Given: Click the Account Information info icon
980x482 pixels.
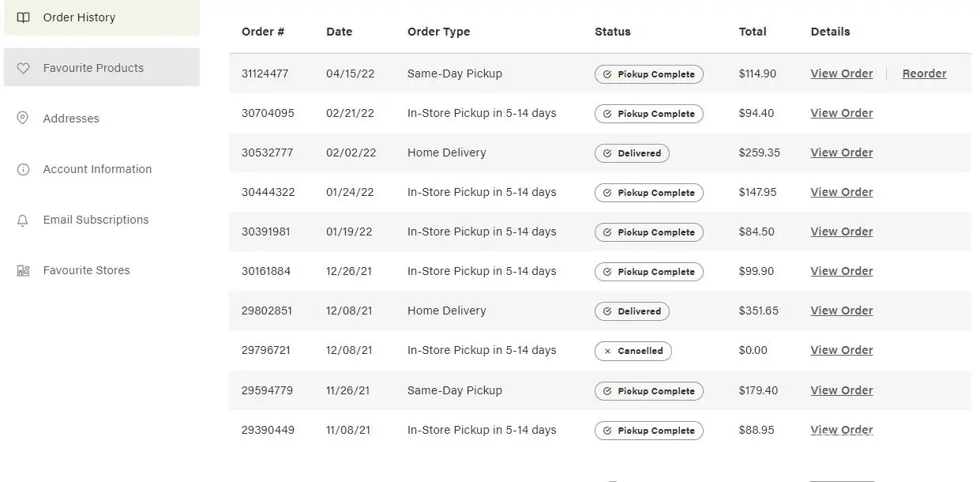Looking at the screenshot, I should pyautogui.click(x=23, y=169).
